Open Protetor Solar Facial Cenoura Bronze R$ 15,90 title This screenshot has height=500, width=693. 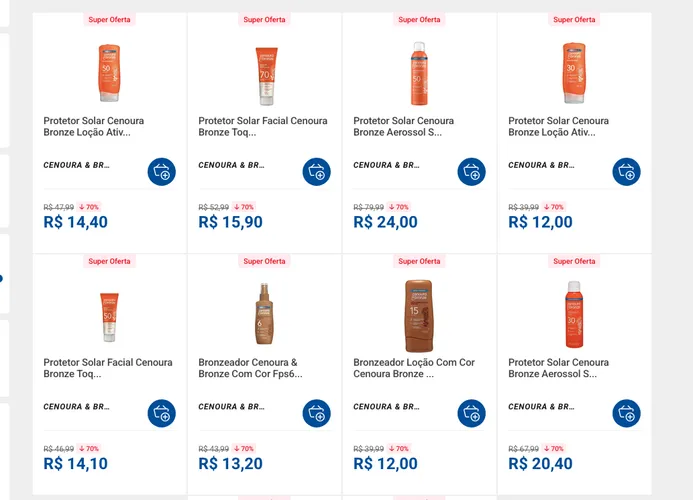263,126
